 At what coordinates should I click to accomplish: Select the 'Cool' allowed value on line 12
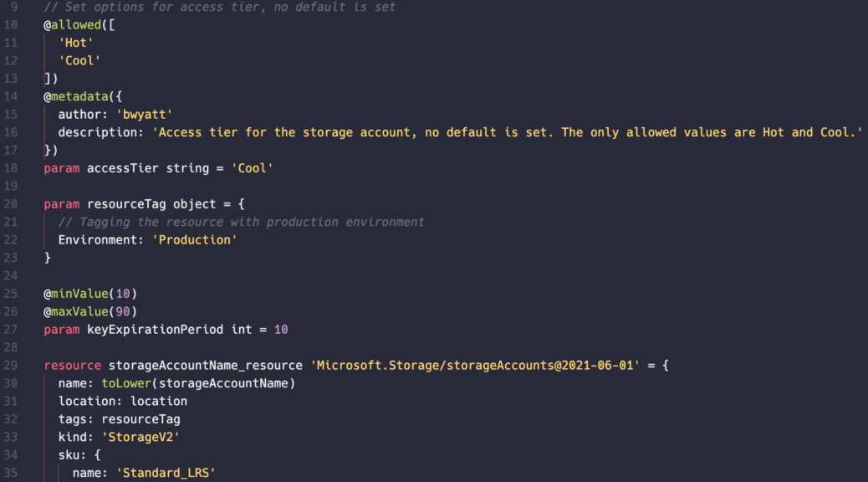click(79, 60)
